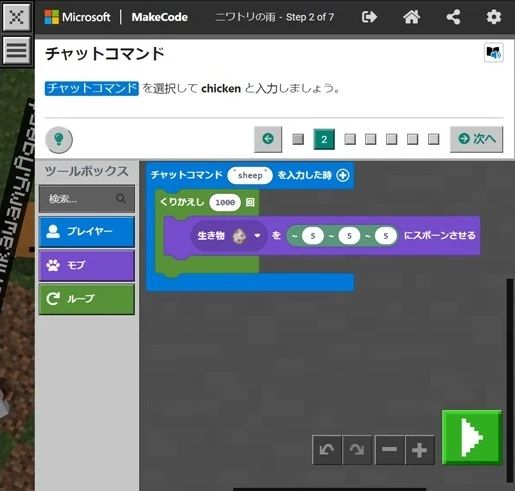The image size is (515, 491).
Task: Go to the MakeCode home icon
Action: coord(411,17)
